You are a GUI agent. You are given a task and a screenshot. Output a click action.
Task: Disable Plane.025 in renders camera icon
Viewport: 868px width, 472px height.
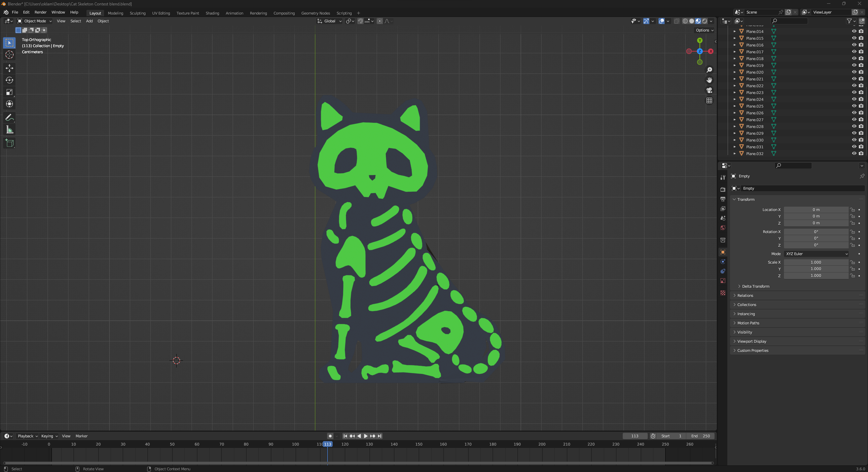[x=861, y=106]
